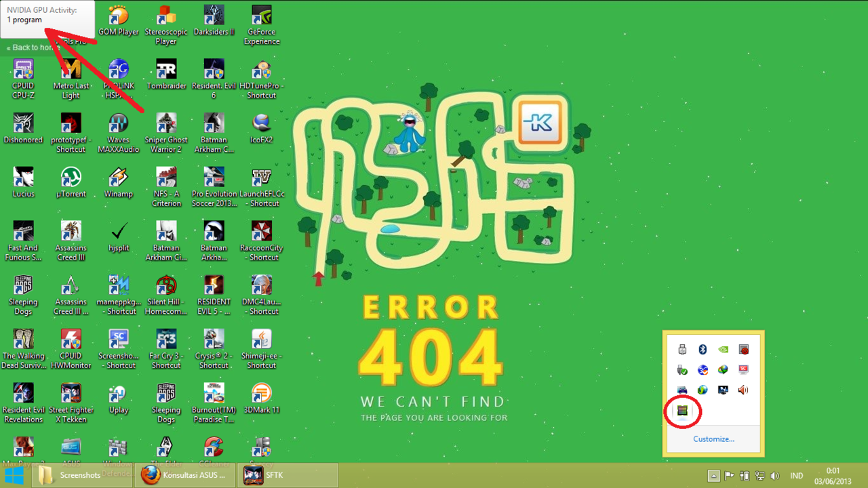Launch Lucius desktop icon
This screenshot has height=488, width=868.
click(x=23, y=182)
